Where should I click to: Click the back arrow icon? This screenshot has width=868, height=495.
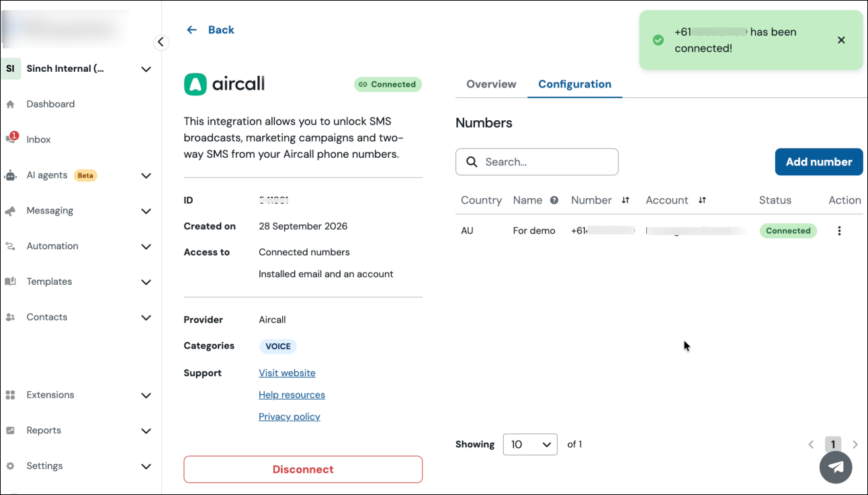click(x=191, y=30)
